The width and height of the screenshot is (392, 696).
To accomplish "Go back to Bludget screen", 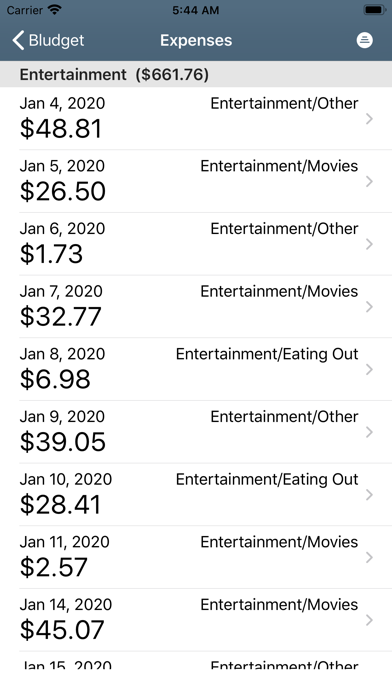I will pos(48,40).
